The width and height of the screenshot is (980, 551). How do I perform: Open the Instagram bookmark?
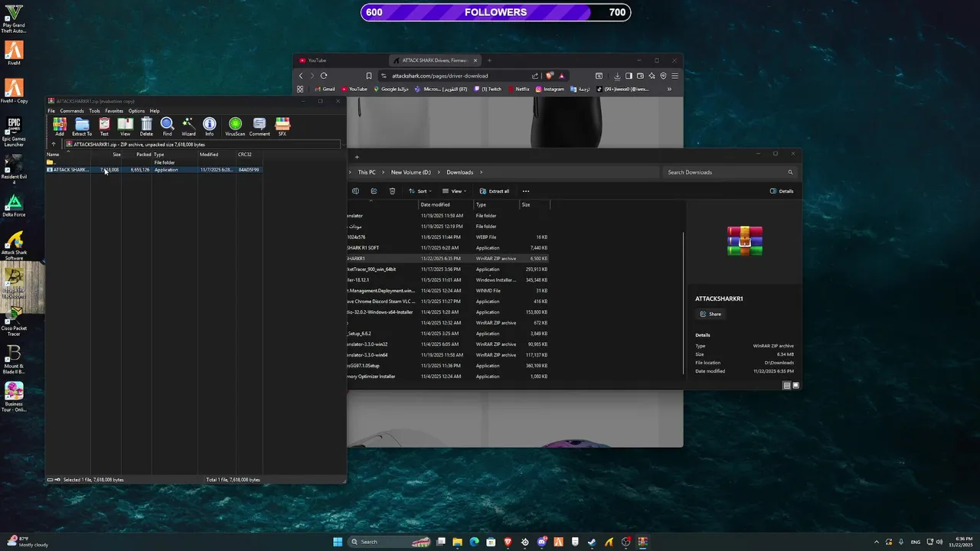tap(550, 89)
